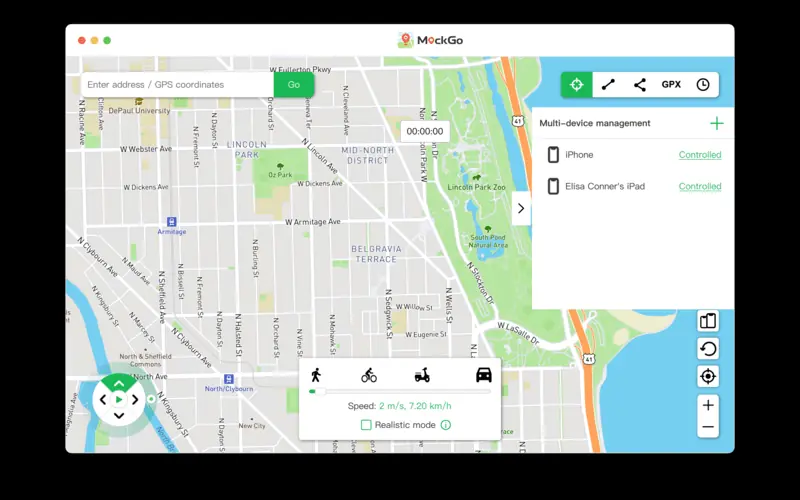Choose walking speed mode
The image size is (800, 500).
coord(316,375)
